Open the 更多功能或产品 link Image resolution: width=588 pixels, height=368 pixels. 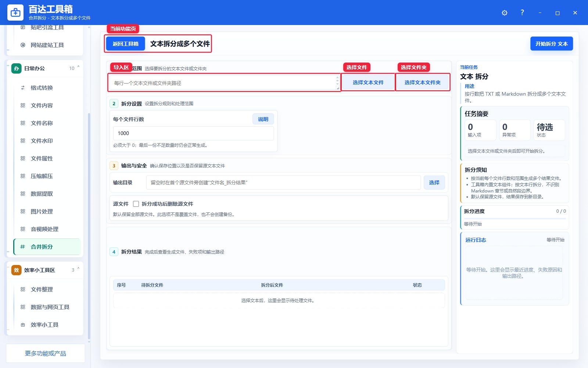click(x=46, y=353)
